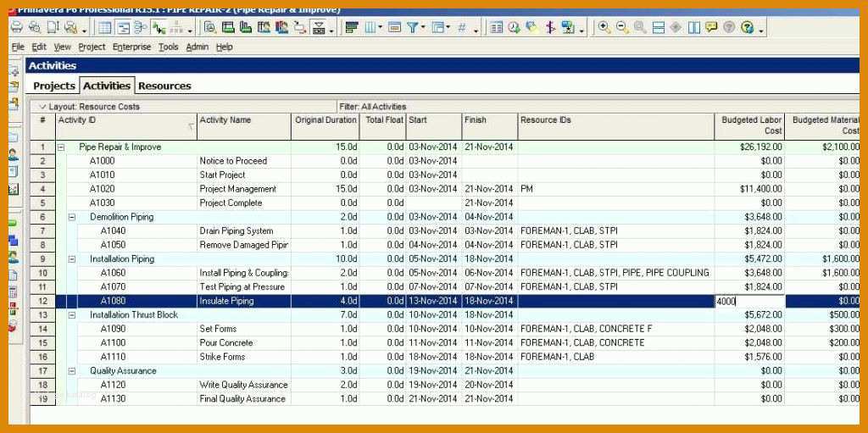Viewport: 868px width, 433px height.
Task: Click the Filter funnel icon
Action: pos(413,27)
